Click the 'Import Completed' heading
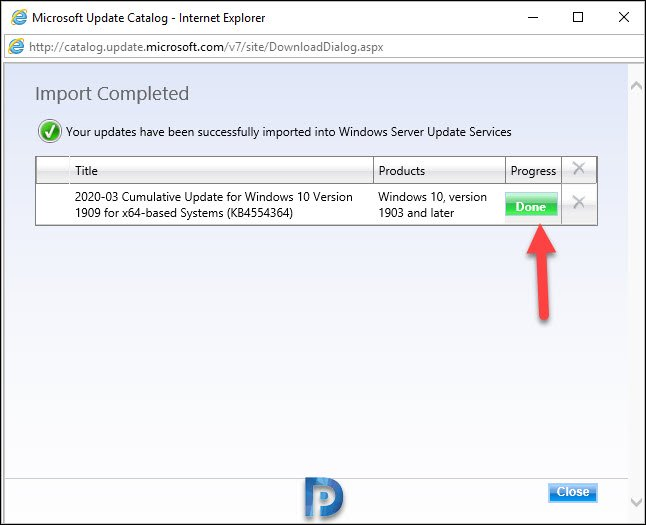Viewport: 646px width, 525px height. [112, 94]
